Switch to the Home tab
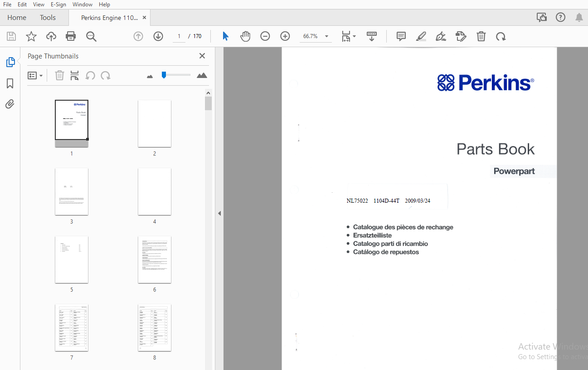588x370 pixels. [x=17, y=18]
